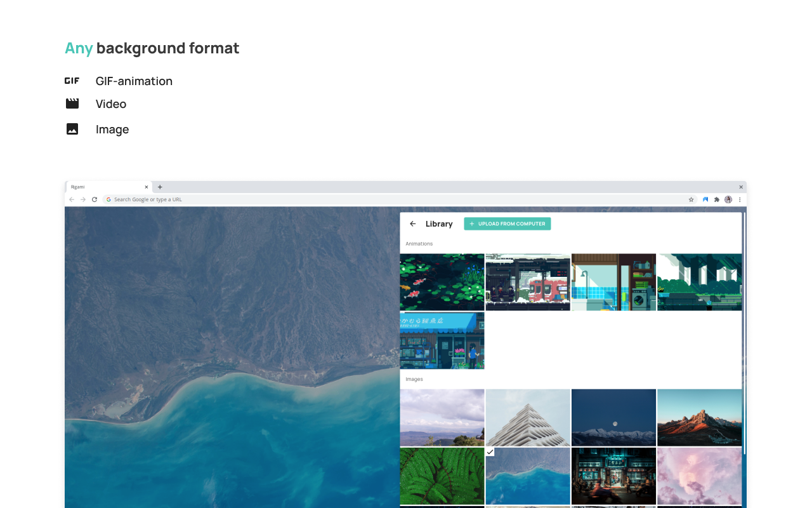
Task: Select the green fern leaves image
Action: tap(442, 476)
